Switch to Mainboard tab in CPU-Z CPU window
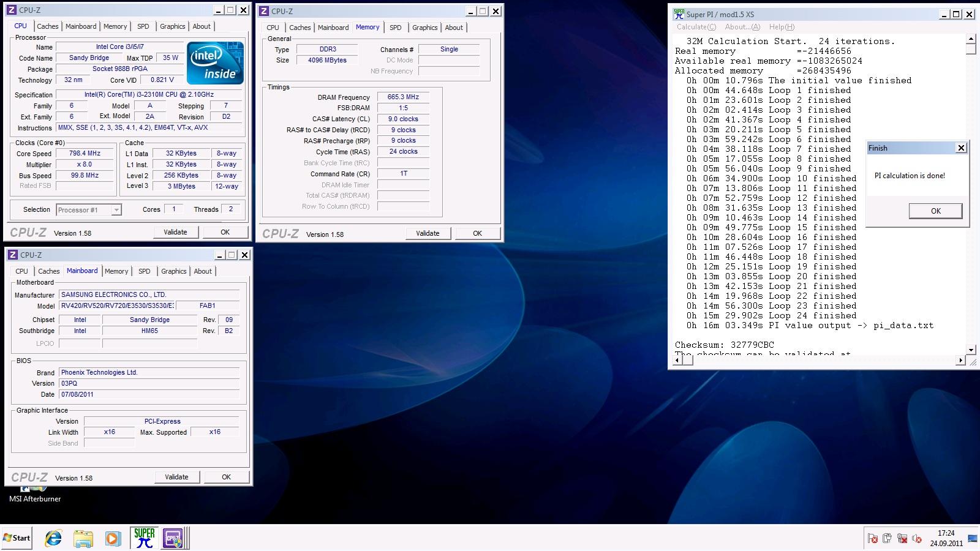This screenshot has height=551, width=980. 81,26
